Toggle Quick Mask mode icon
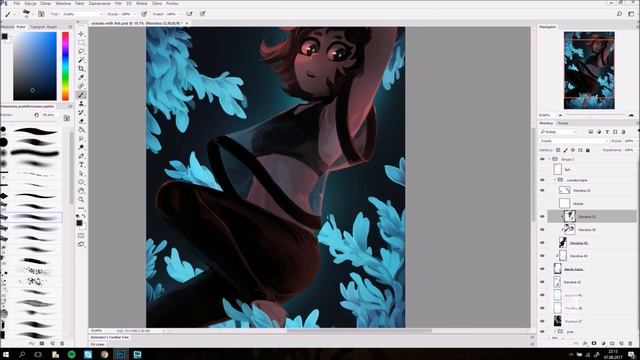 (x=81, y=236)
